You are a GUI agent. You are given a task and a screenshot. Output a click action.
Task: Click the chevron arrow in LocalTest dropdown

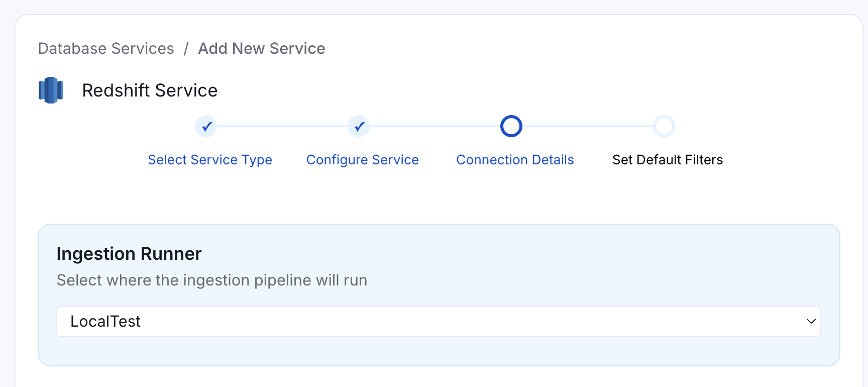(x=811, y=321)
